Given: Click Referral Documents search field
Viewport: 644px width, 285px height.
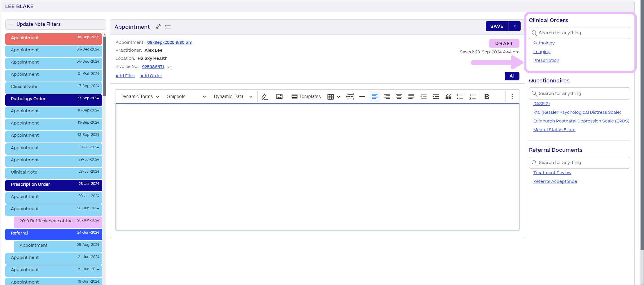Looking at the screenshot, I should [579, 163].
